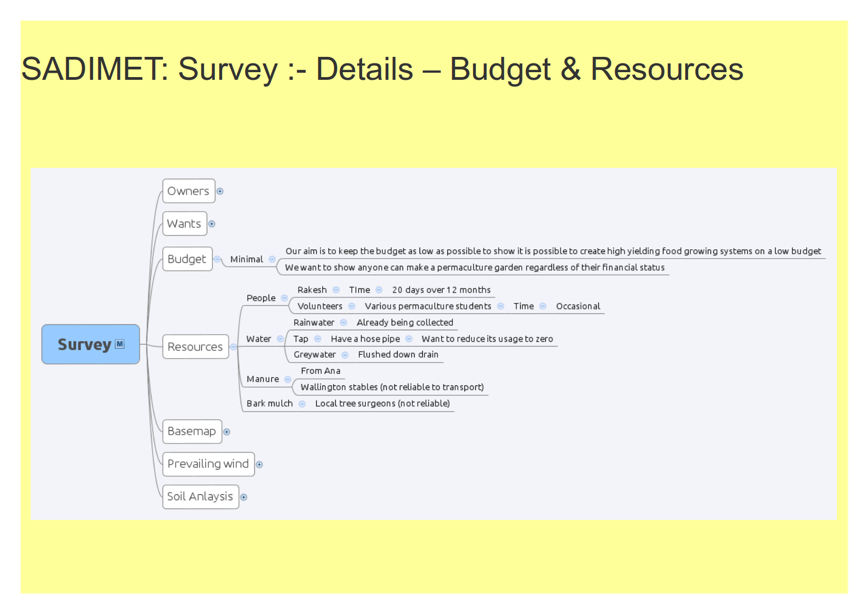Collapse the Manure subtopic toggle
The image size is (868, 614).
pos(288,379)
